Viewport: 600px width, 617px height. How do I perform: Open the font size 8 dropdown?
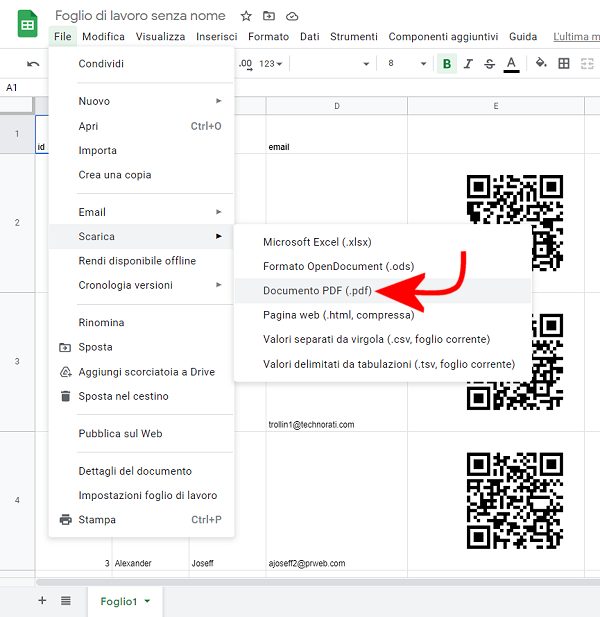[407, 63]
